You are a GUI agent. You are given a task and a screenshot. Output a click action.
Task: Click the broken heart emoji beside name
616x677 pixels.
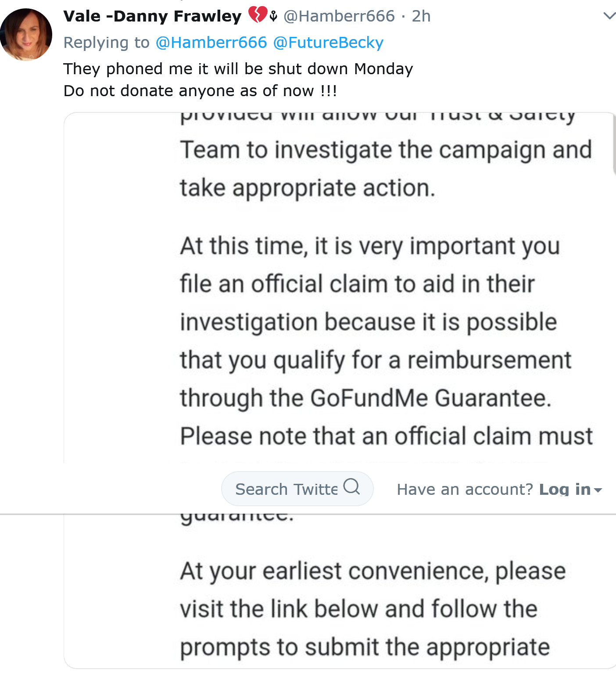click(258, 15)
